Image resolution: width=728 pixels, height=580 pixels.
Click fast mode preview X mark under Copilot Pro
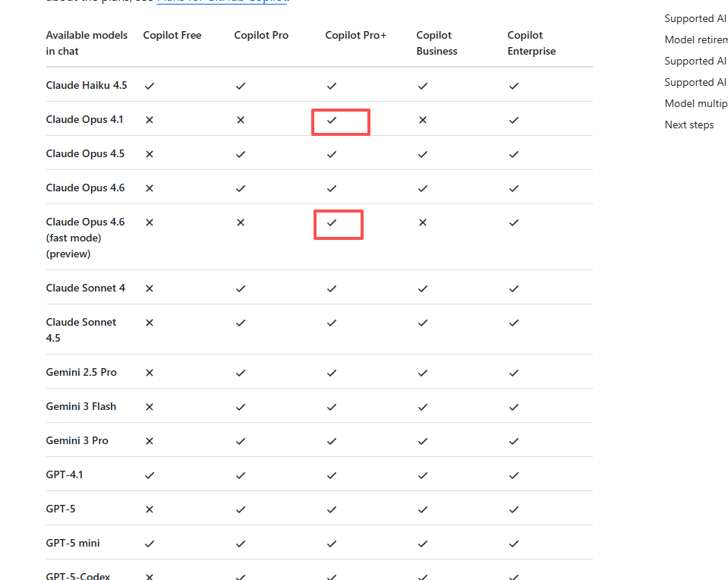tap(241, 222)
